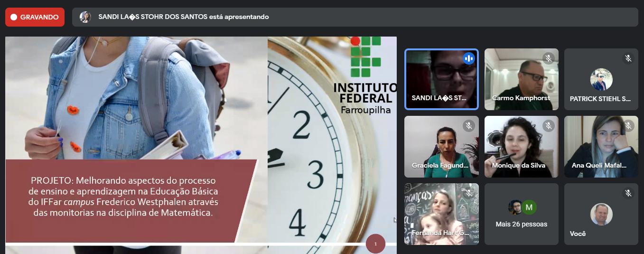Click your own profile avatar in Você tile

[601, 214]
